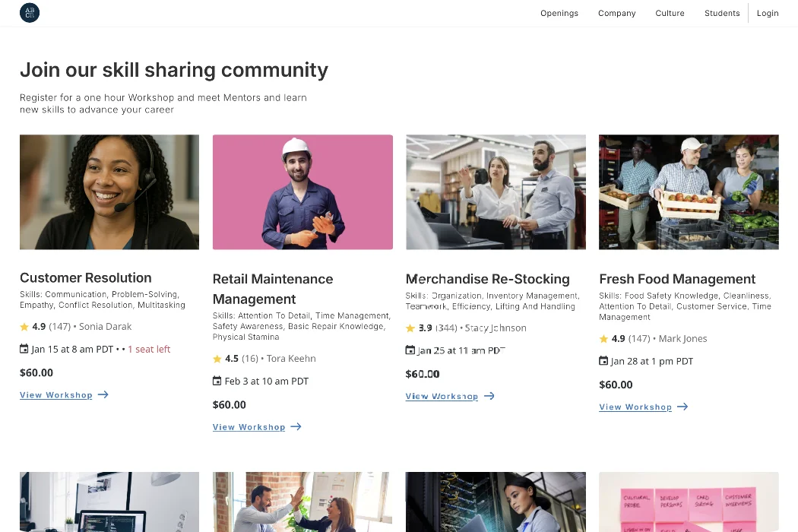
Task: Click the arrow icon next to Customer Resolution's View Workshop
Action: tap(103, 394)
